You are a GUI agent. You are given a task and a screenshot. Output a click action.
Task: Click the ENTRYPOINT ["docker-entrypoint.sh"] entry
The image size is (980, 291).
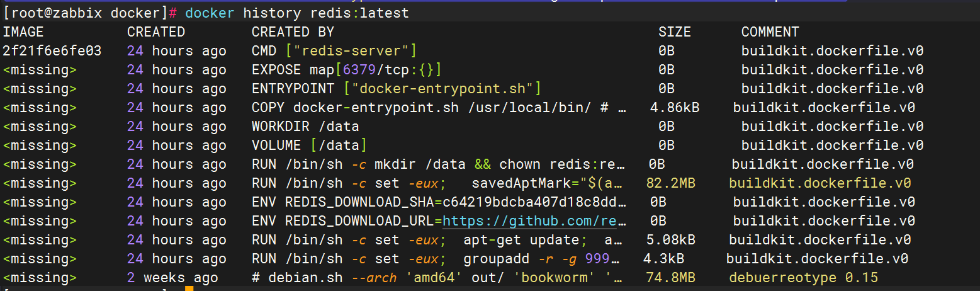point(397,89)
